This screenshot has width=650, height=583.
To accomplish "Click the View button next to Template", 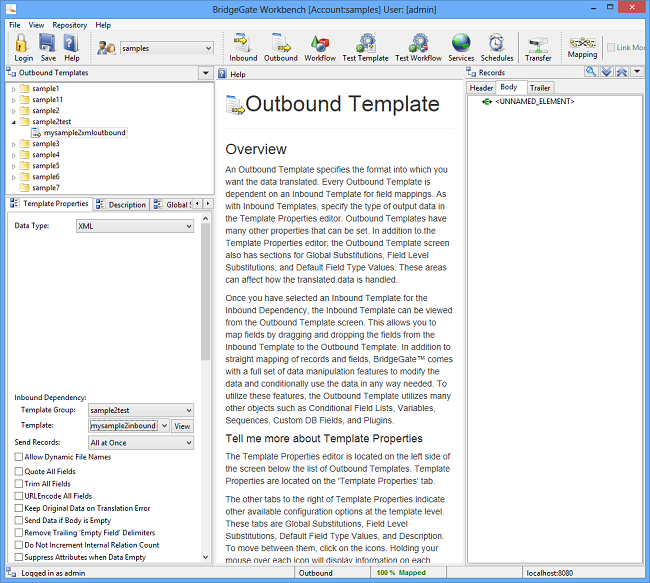I will point(182,426).
